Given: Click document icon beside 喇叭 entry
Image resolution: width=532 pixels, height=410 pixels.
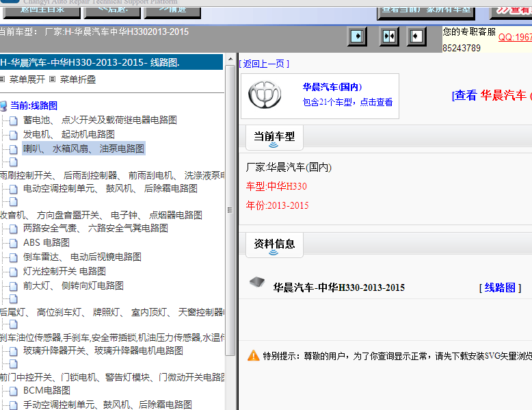Looking at the screenshot, I should click(13, 149).
